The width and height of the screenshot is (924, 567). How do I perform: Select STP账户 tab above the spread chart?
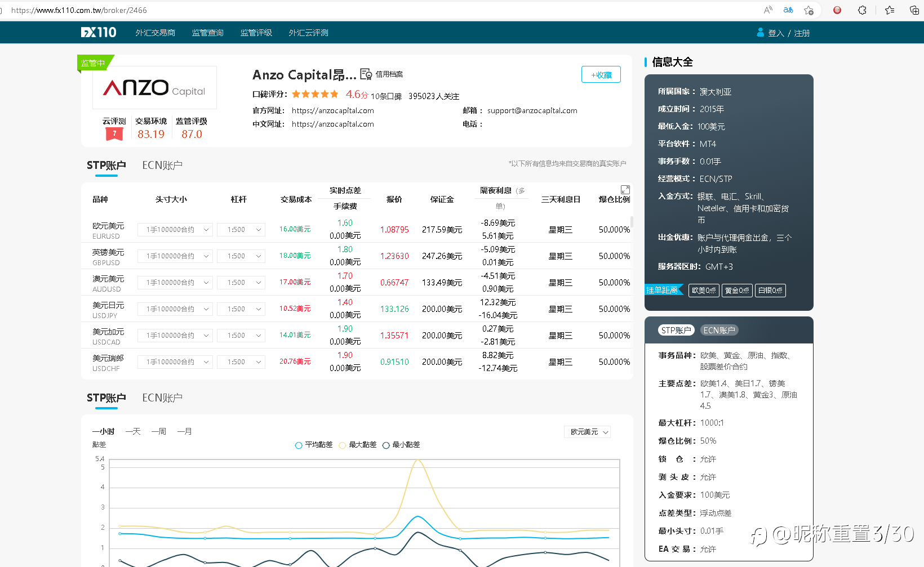pos(106,398)
